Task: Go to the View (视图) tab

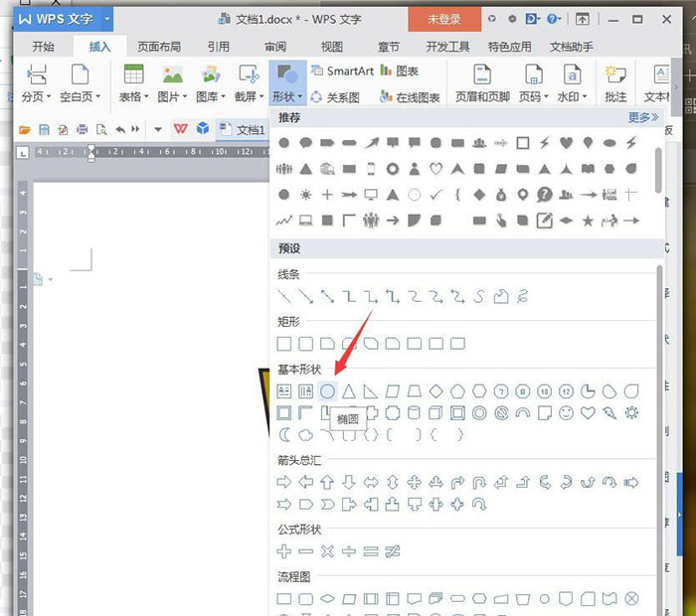Action: tap(332, 47)
